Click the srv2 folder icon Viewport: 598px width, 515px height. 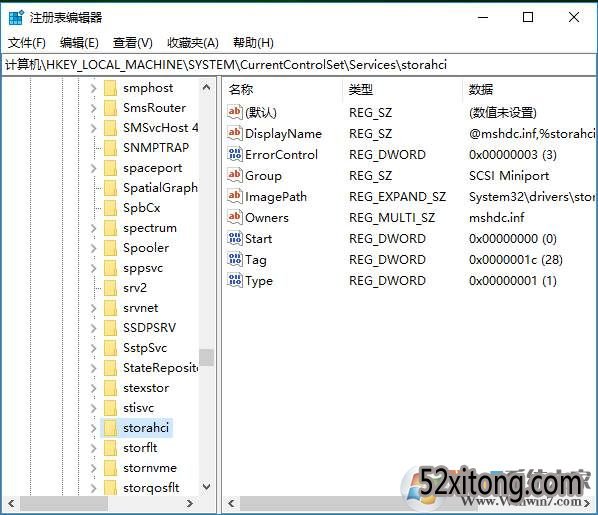pos(111,288)
